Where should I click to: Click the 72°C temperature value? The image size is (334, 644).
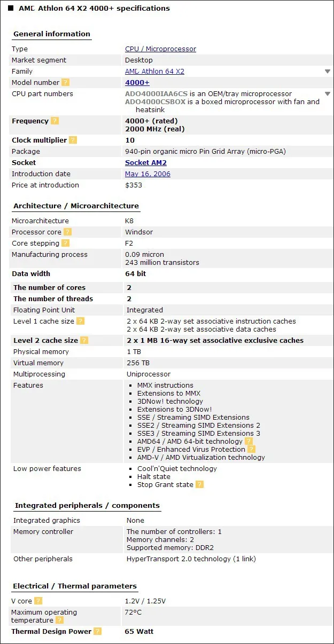pos(134,612)
